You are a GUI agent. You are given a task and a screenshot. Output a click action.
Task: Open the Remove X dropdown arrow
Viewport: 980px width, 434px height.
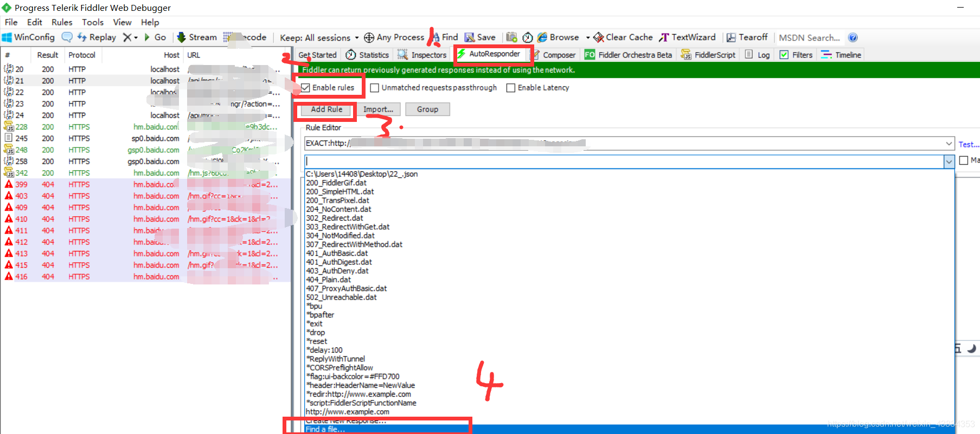(136, 37)
